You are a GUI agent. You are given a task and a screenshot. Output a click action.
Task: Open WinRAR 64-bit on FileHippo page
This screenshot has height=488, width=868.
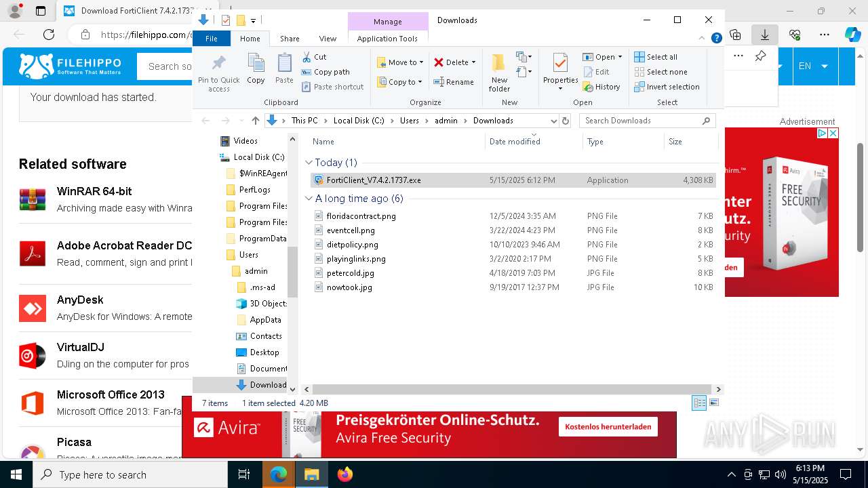point(94,191)
